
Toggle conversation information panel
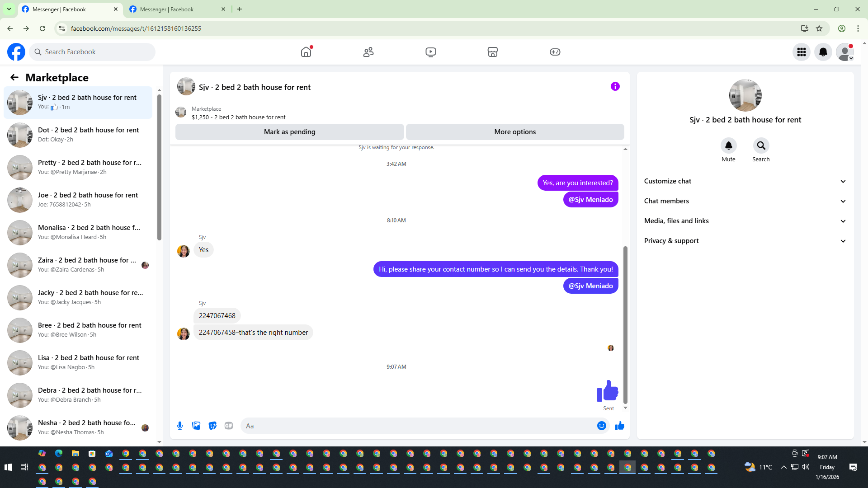pyautogui.click(x=615, y=86)
